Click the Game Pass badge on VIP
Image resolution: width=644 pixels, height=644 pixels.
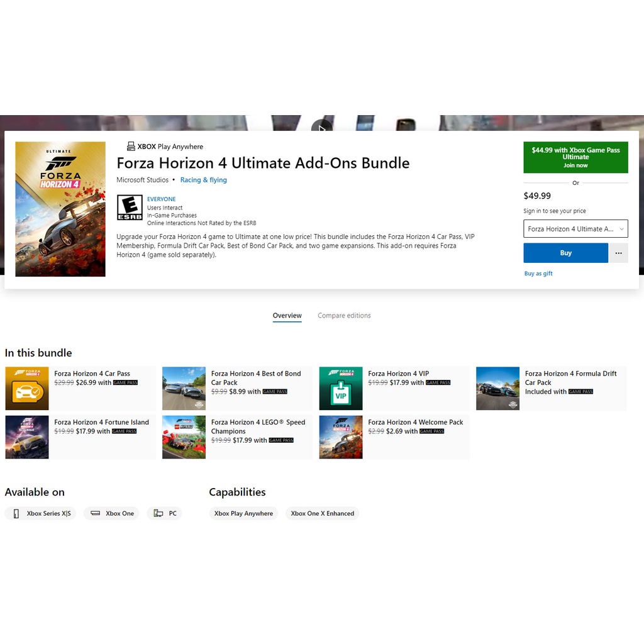click(x=438, y=382)
